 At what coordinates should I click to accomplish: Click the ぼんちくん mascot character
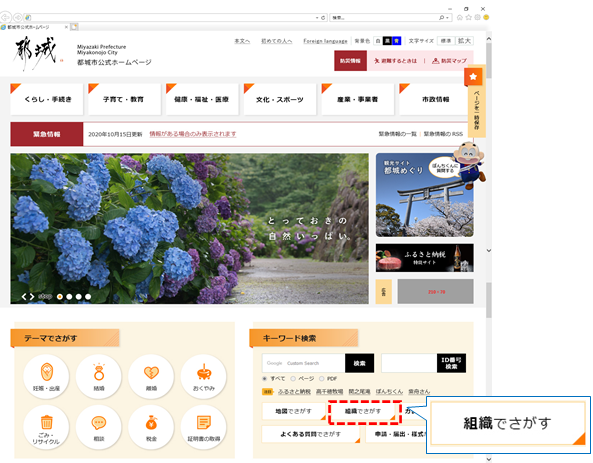pos(470,165)
